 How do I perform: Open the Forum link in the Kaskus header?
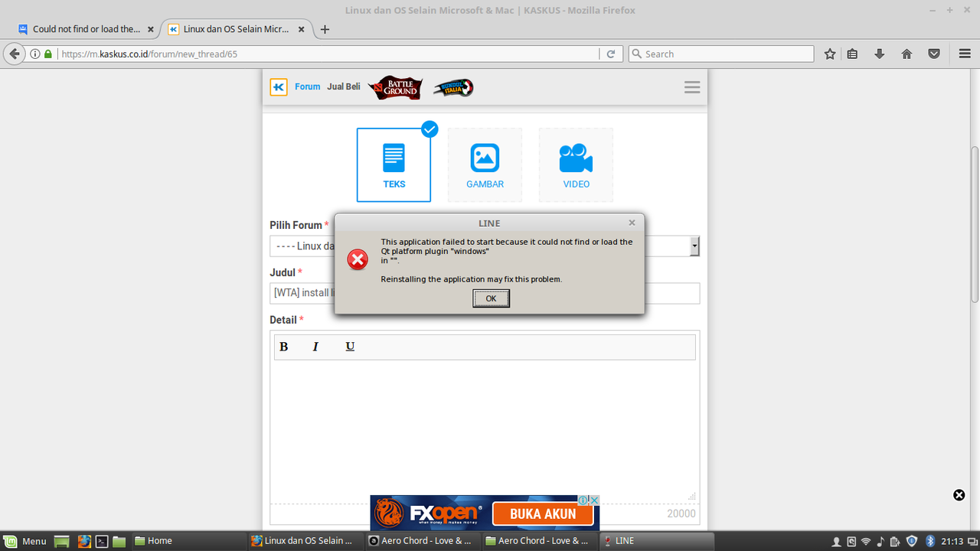tap(307, 86)
